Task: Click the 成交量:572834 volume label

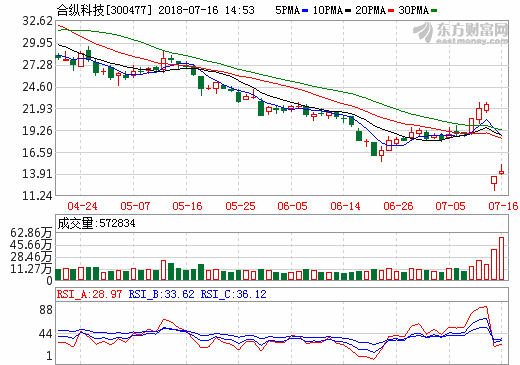Action: 96,223
